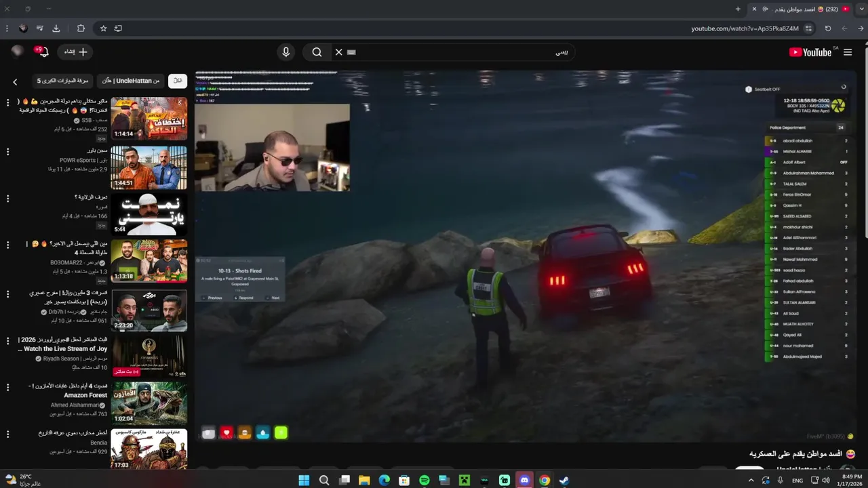Open the Amazon Forest 1:02:04 thumbnail
Image resolution: width=868 pixels, height=488 pixels.
(x=149, y=403)
